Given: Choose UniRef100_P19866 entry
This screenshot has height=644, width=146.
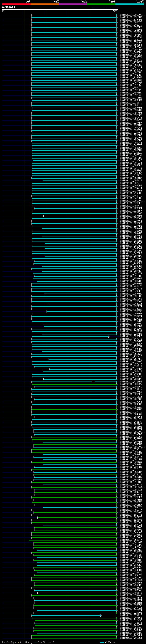Looking at the screenshot, I should (131, 77).
